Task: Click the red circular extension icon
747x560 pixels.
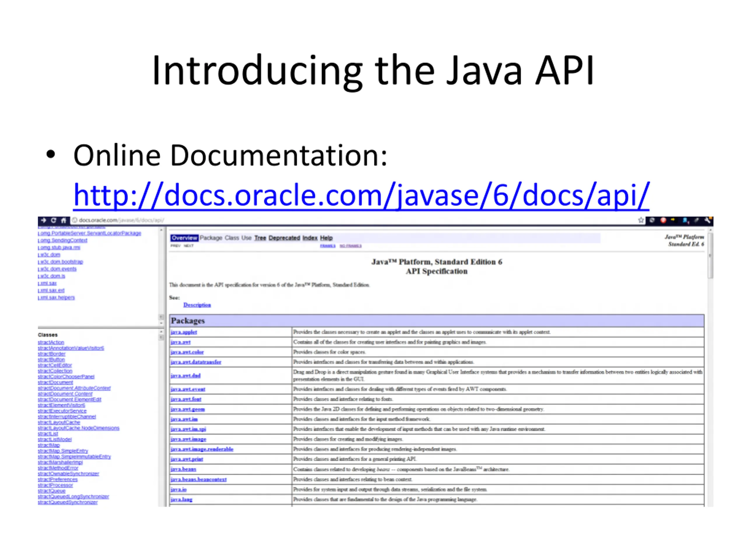Action: pos(663,220)
